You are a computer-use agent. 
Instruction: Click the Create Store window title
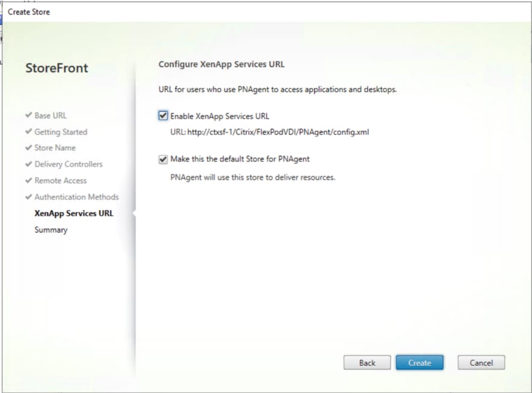pos(29,12)
